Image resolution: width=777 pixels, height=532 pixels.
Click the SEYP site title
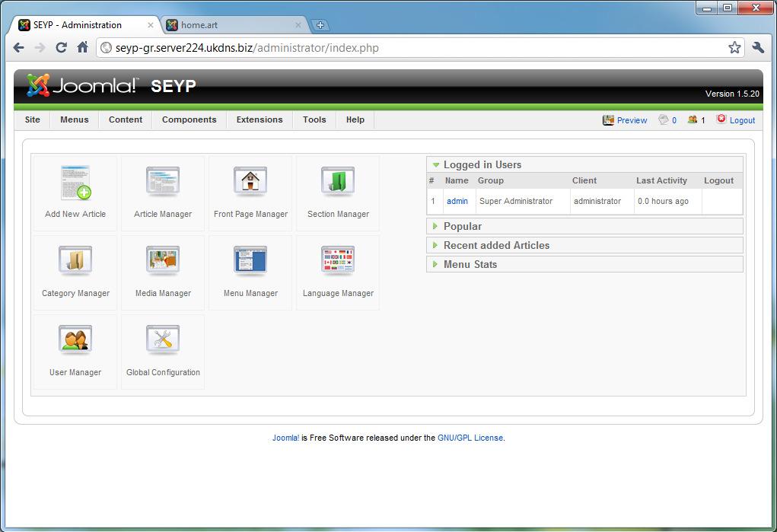click(x=174, y=86)
